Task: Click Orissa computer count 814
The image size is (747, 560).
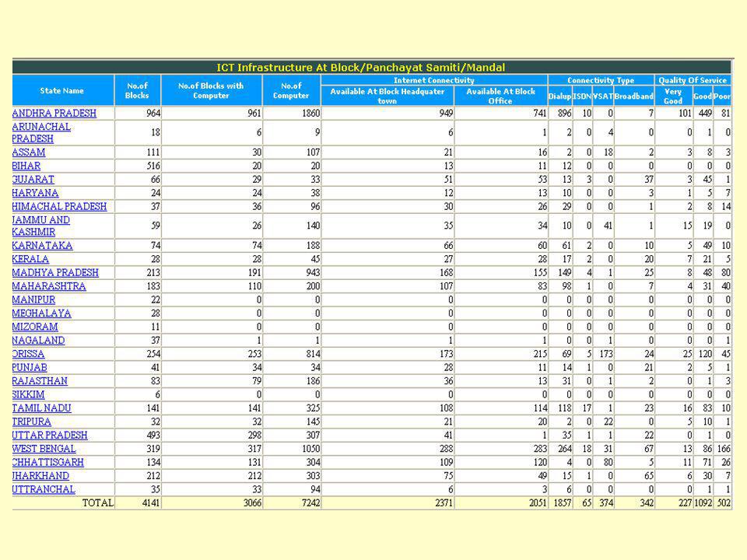Action: pos(313,355)
